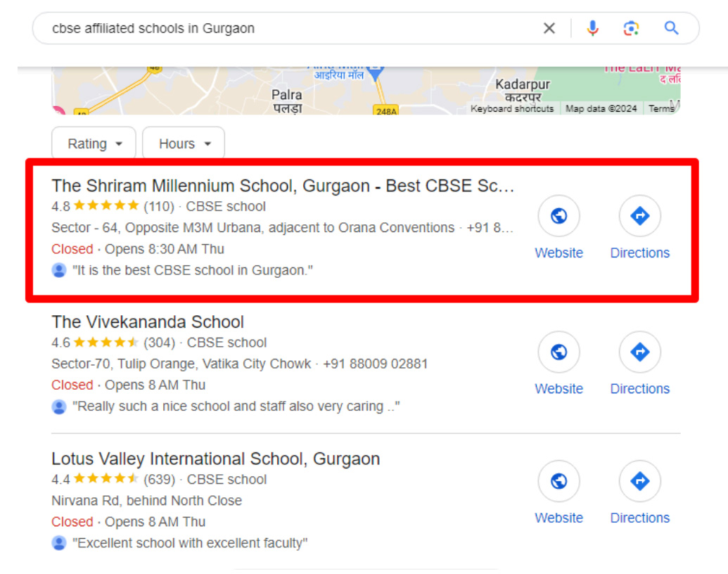Click Vivekananda School review quote
This screenshot has height=574, width=728.
click(x=236, y=407)
